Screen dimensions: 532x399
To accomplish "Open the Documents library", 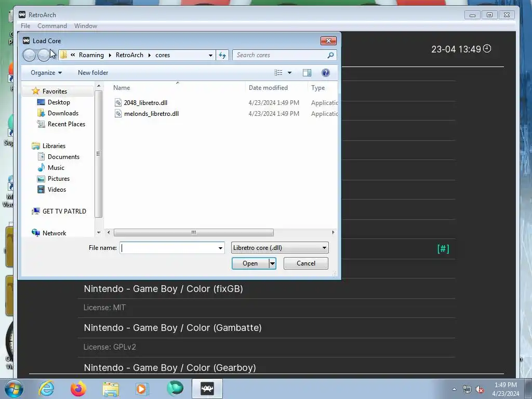I will (63, 157).
